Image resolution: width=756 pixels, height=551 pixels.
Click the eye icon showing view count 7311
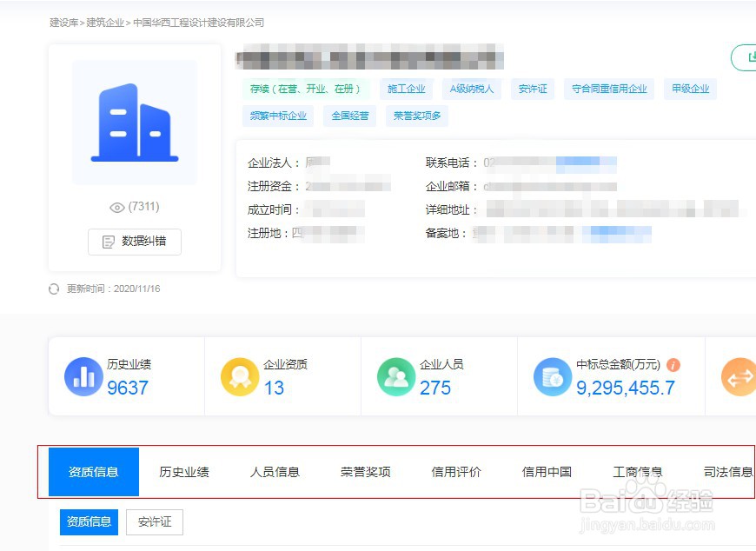pyautogui.click(x=117, y=207)
